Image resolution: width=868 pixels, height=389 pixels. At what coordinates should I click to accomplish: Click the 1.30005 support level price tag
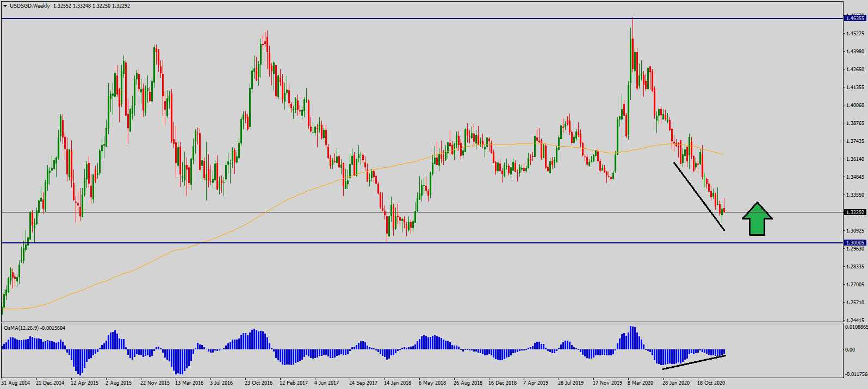(855, 243)
